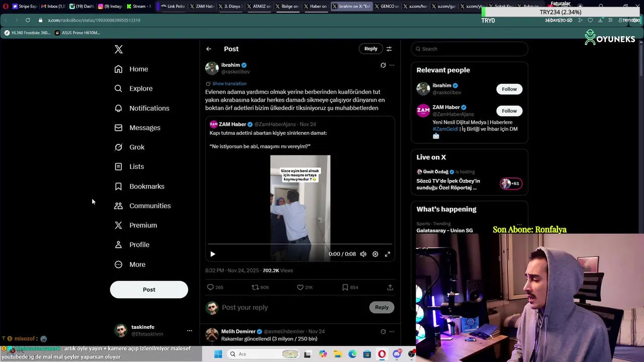Image resolution: width=644 pixels, height=362 pixels.
Task: Go back with the arrow beside Post
Action: pyautogui.click(x=209, y=49)
